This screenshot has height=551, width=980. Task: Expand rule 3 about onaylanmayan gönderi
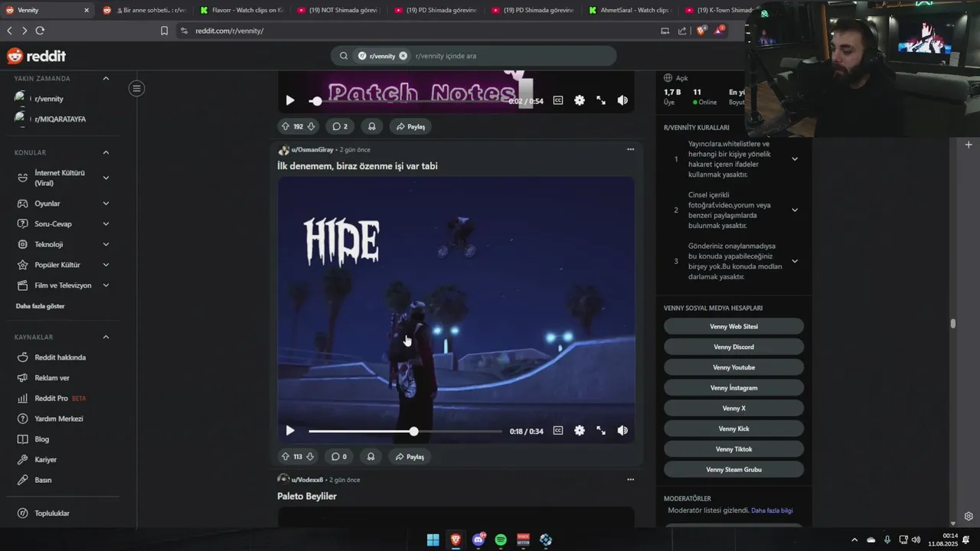(x=794, y=261)
